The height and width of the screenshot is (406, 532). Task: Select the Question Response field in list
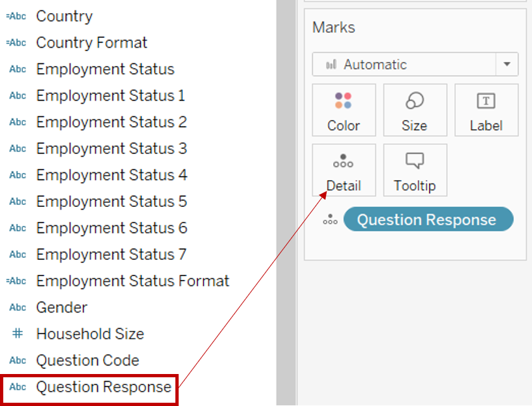[x=104, y=387]
